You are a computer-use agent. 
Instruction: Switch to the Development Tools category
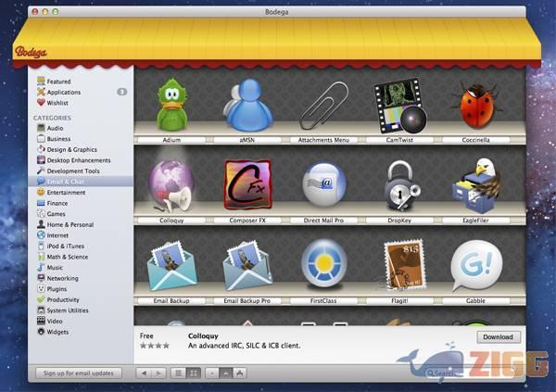click(x=73, y=171)
